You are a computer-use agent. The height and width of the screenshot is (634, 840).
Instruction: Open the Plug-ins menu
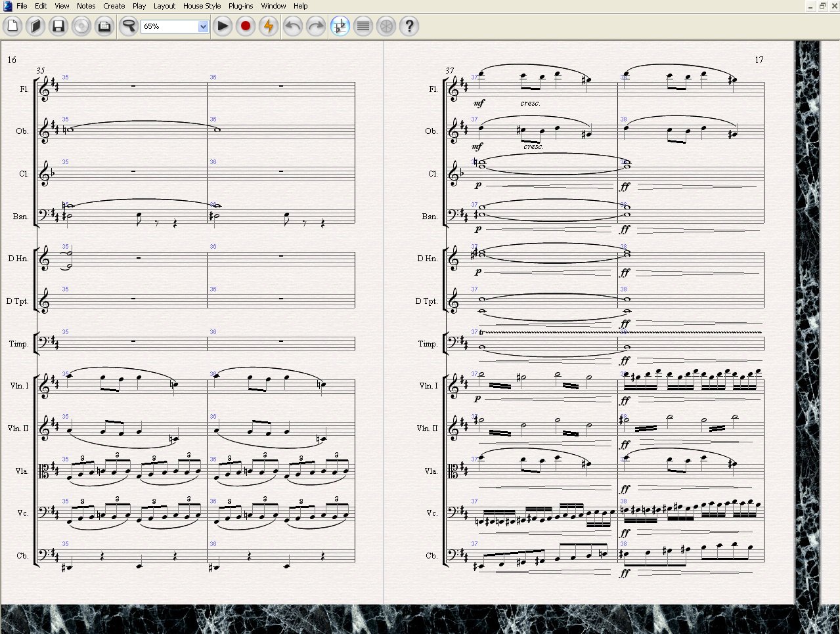click(240, 6)
